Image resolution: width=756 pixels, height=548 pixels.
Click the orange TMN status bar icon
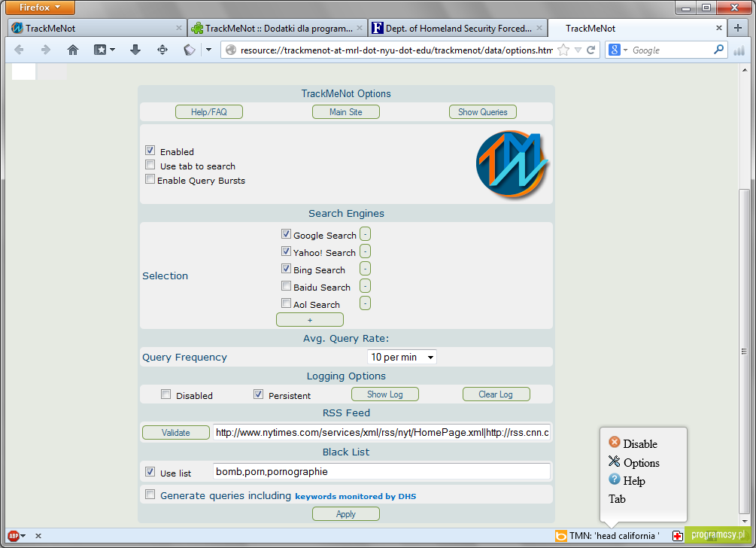point(560,535)
